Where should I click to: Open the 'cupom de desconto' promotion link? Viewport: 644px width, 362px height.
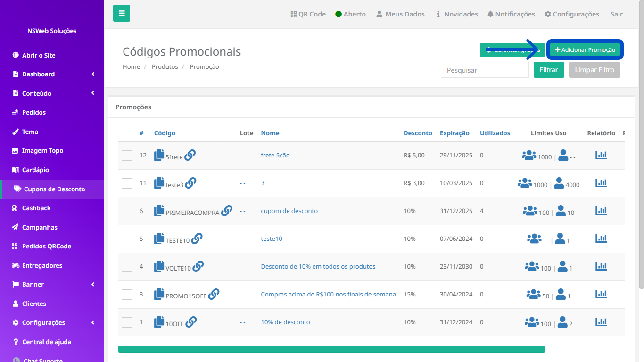[289, 211]
